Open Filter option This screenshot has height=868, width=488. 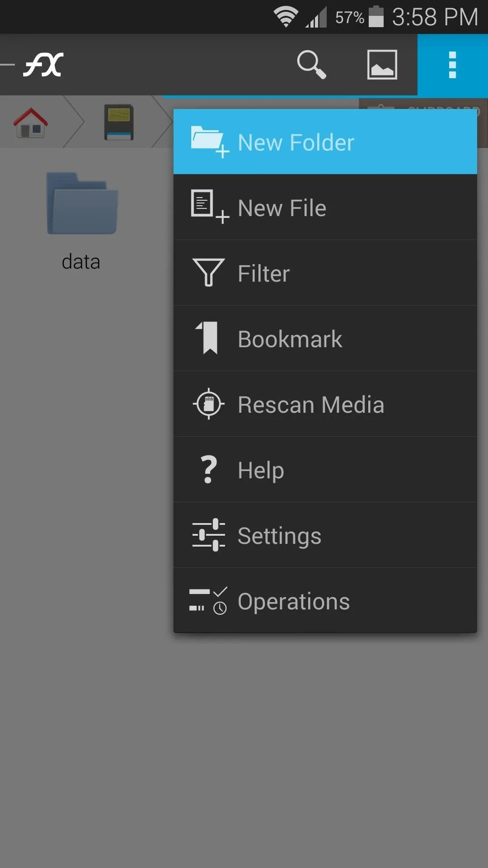pos(325,273)
